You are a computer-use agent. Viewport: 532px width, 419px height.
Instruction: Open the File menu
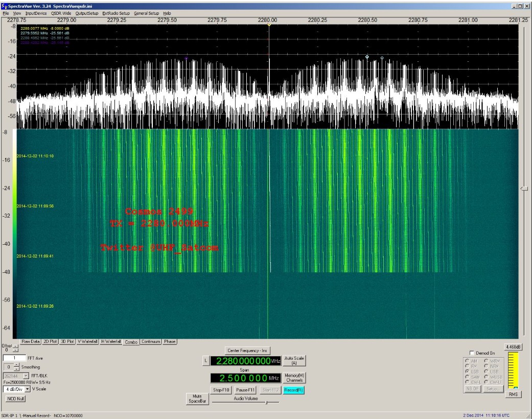tap(6, 13)
